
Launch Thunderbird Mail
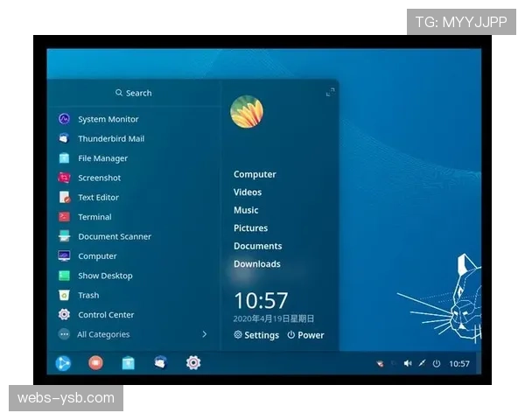coord(110,138)
